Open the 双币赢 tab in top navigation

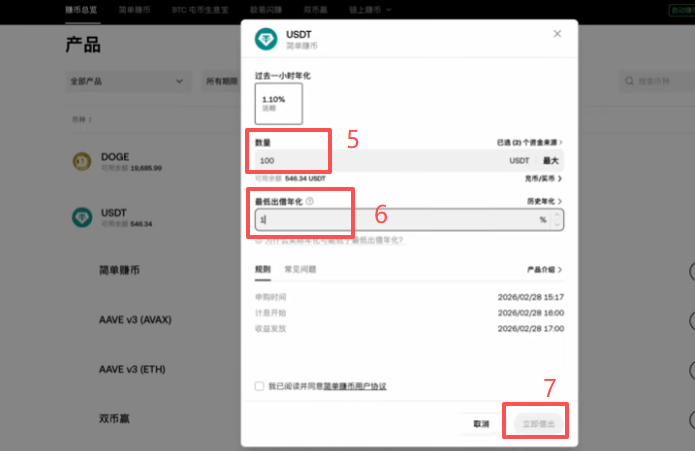[315, 10]
